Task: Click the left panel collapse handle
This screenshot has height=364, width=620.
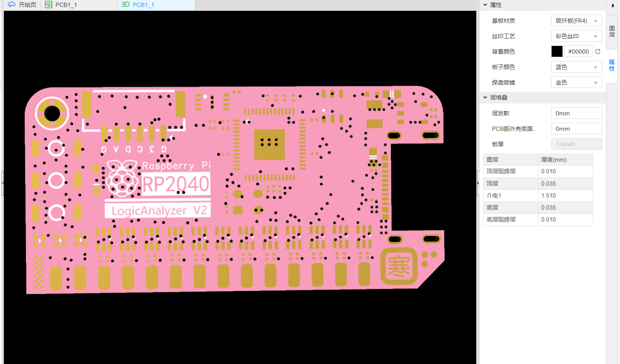Action: pyautogui.click(x=2, y=183)
